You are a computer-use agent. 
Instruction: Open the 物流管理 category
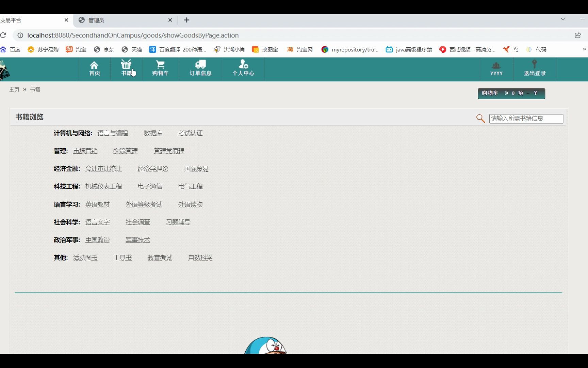[x=126, y=151]
